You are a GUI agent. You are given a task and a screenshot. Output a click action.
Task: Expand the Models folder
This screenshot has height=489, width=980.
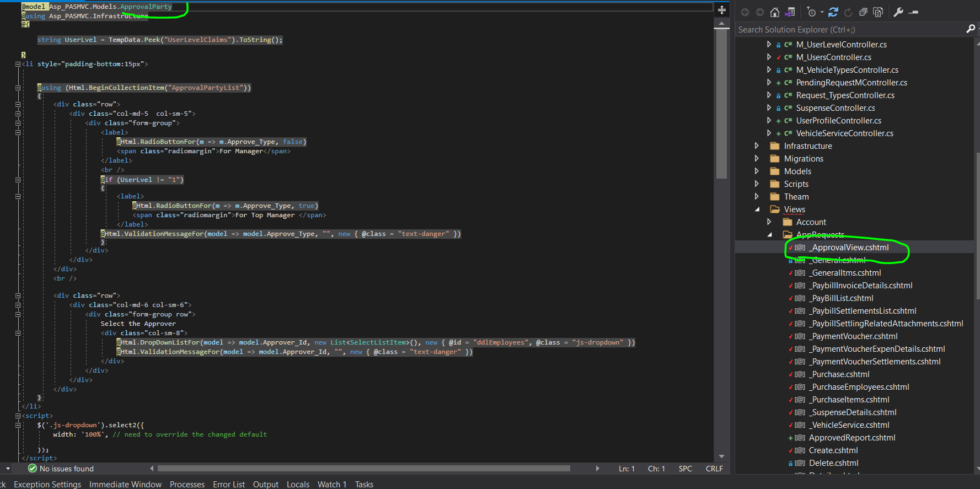(757, 171)
